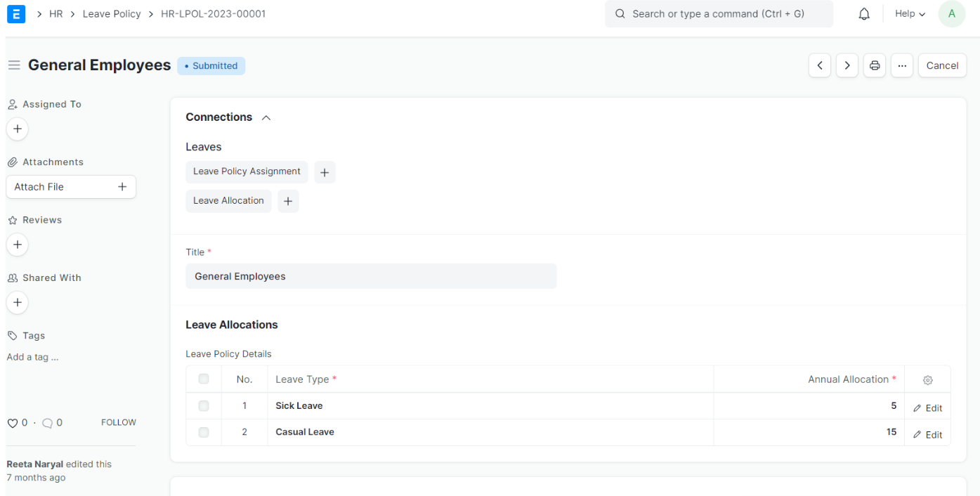Collapse the Connections section
The height and width of the screenshot is (496, 980).
point(266,118)
